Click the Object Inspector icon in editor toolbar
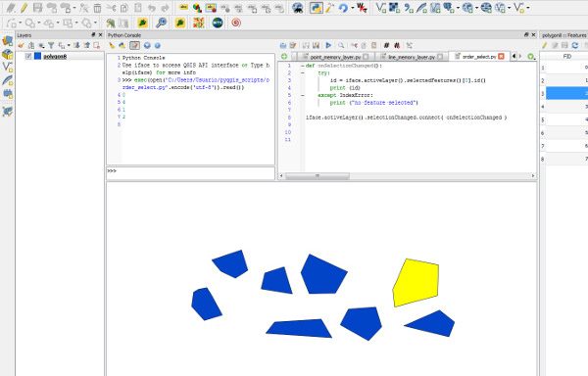 point(409,45)
